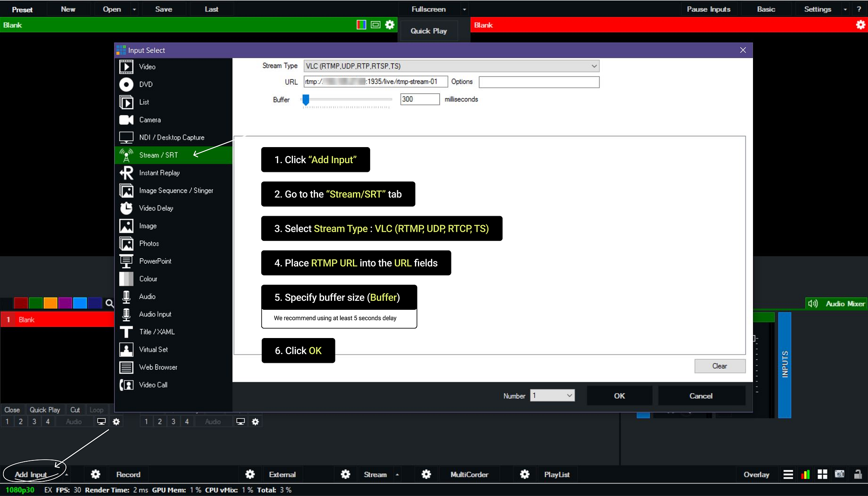Click the Audio Input microphone icon
This screenshot has width=868, height=496.
pos(126,314)
